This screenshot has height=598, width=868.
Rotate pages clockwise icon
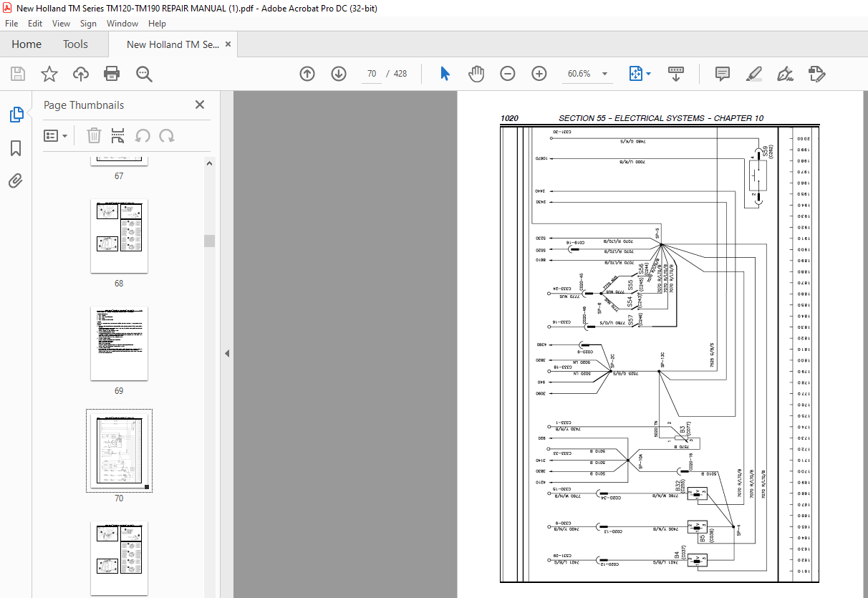167,135
